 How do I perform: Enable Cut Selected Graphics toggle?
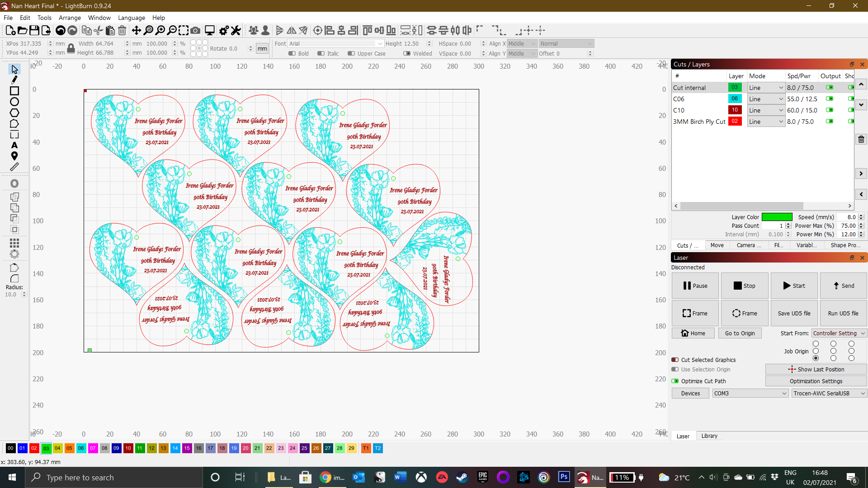coord(675,360)
